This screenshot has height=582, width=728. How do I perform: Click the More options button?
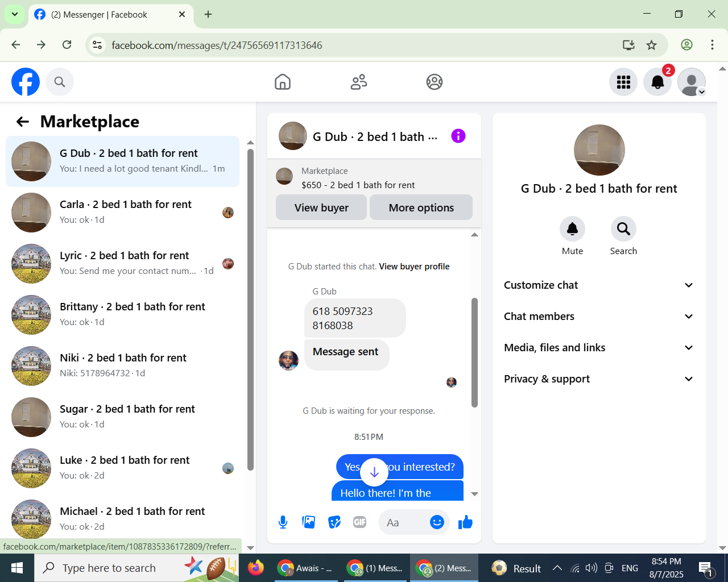(421, 207)
